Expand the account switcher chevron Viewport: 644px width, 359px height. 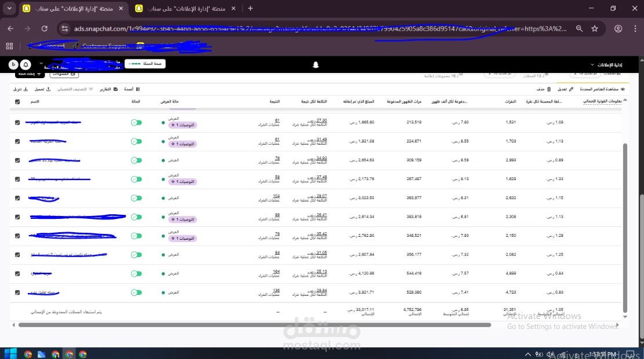click(41, 64)
